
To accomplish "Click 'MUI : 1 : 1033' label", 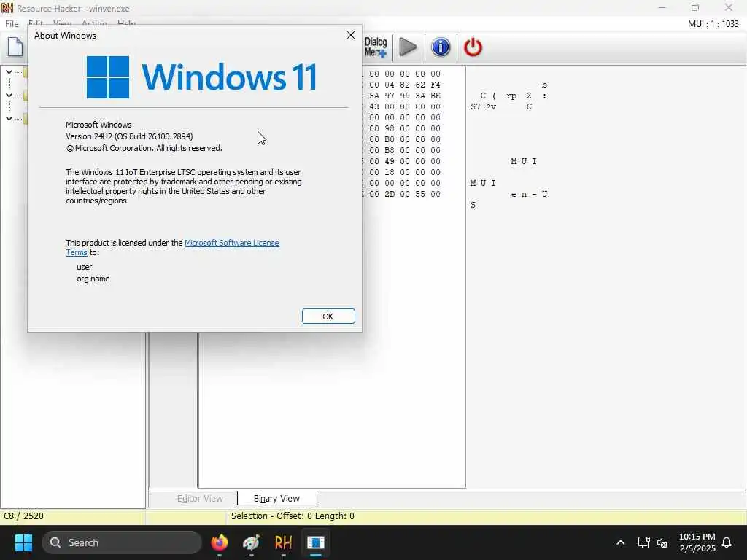I will pos(713,24).
